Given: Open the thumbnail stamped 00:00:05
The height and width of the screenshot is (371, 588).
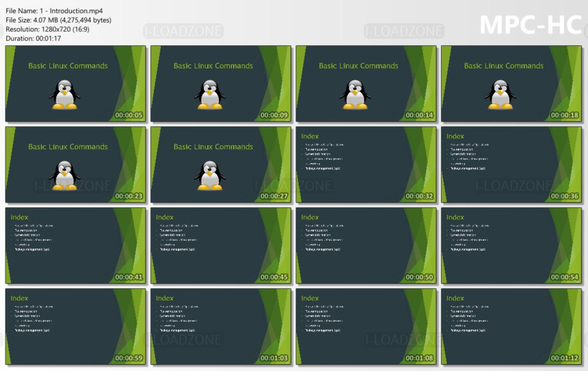Looking at the screenshot, I should pos(75,84).
